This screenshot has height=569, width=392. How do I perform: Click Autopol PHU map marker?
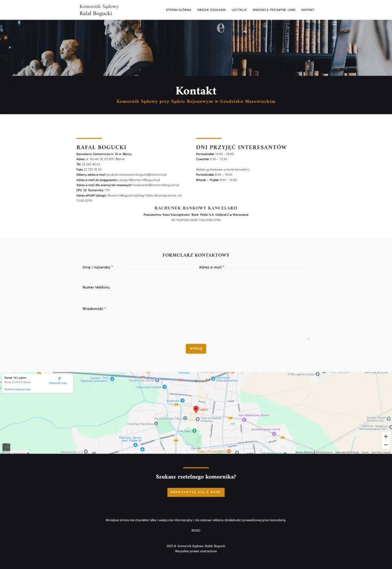112,379
